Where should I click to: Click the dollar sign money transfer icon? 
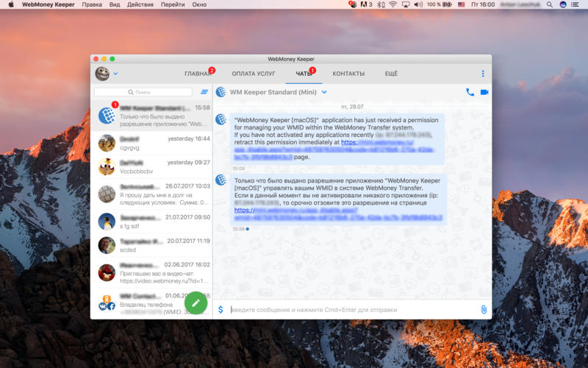pyautogui.click(x=221, y=309)
